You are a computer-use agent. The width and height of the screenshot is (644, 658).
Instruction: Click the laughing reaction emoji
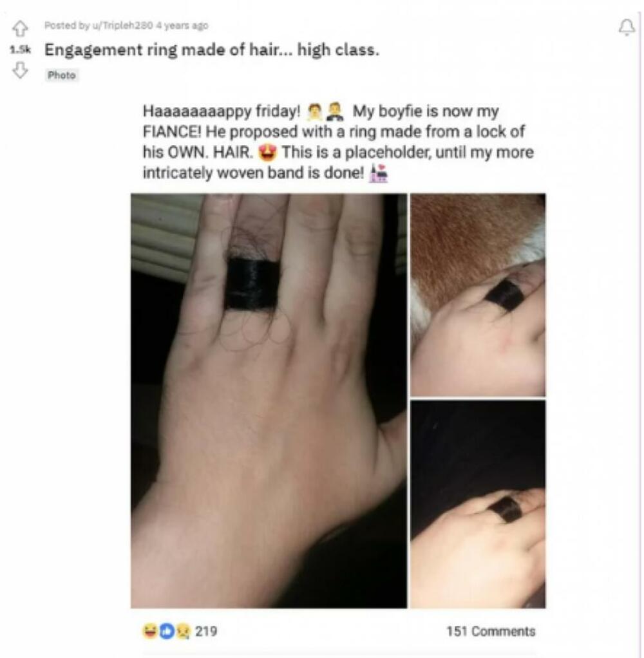pyautogui.click(x=150, y=631)
